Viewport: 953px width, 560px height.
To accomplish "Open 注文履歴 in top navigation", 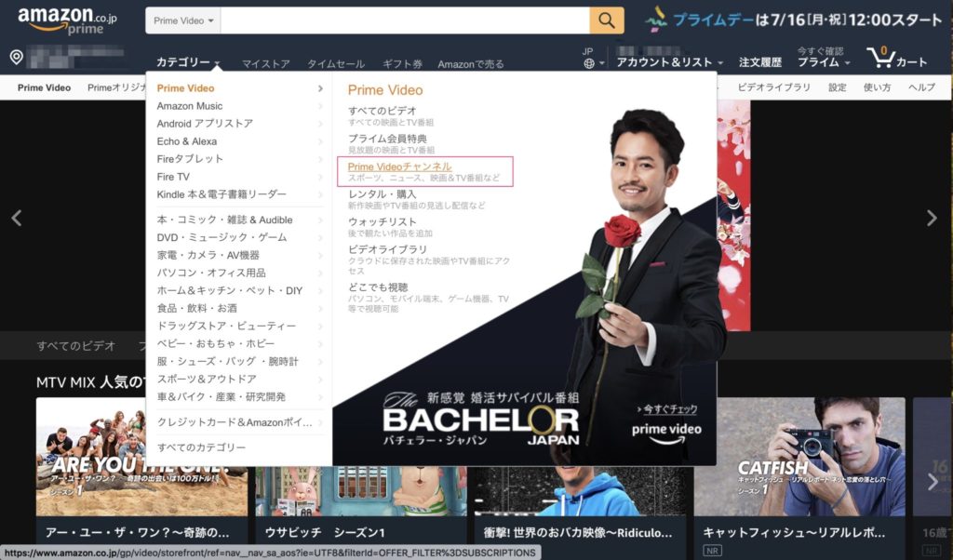I will pyautogui.click(x=760, y=62).
